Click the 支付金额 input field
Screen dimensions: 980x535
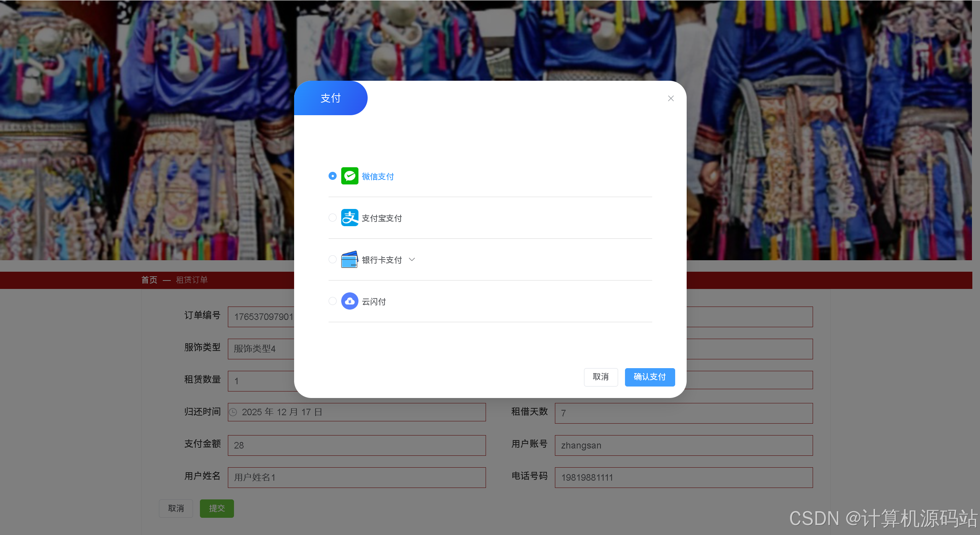tap(356, 445)
